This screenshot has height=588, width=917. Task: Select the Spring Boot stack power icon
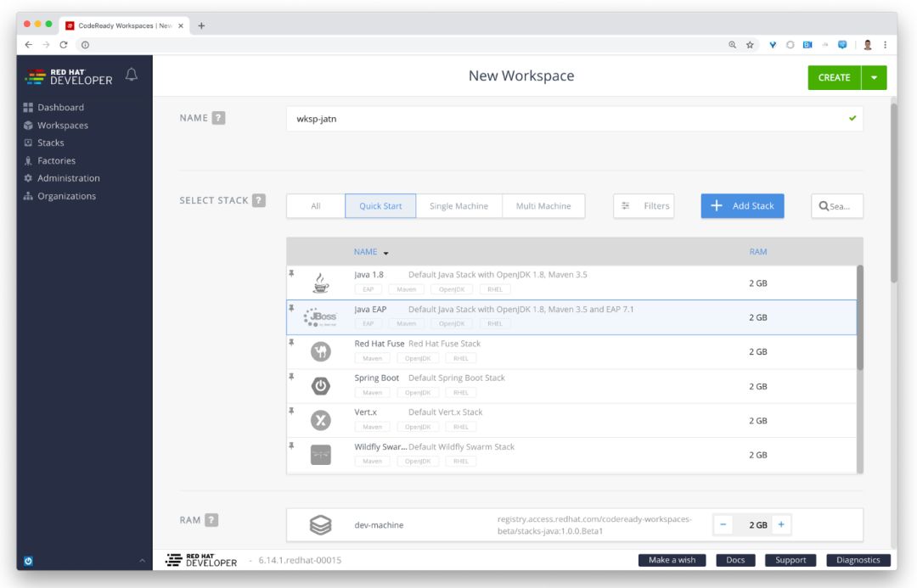point(320,386)
